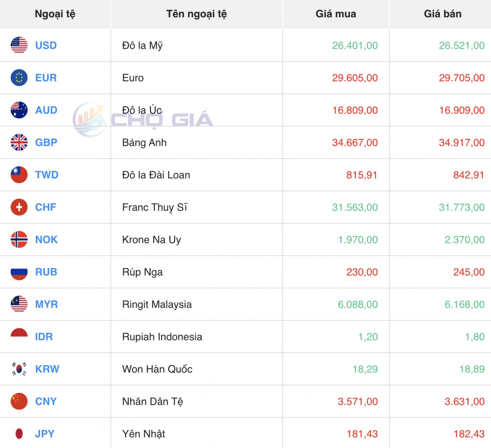Open the MYR currency code link
The width and height of the screenshot is (491, 448).
pos(46,305)
